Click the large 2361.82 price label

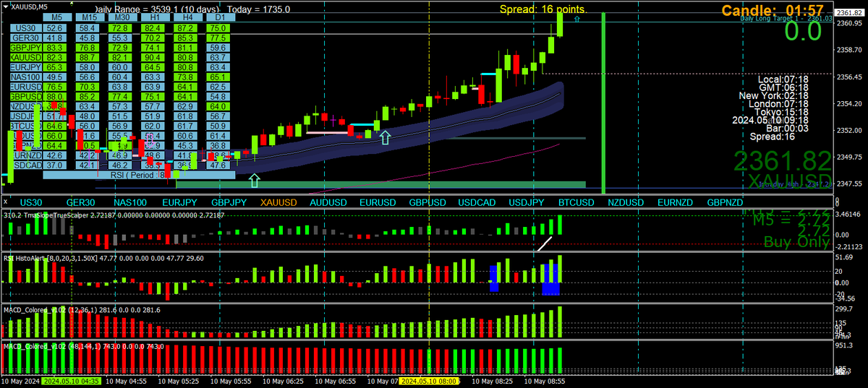pos(783,161)
